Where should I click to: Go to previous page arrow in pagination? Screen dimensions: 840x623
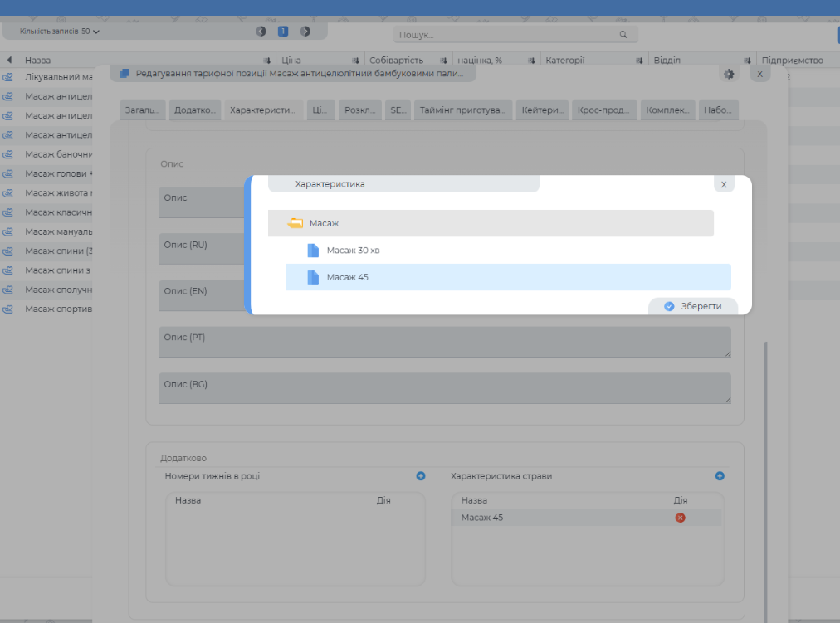point(261,32)
